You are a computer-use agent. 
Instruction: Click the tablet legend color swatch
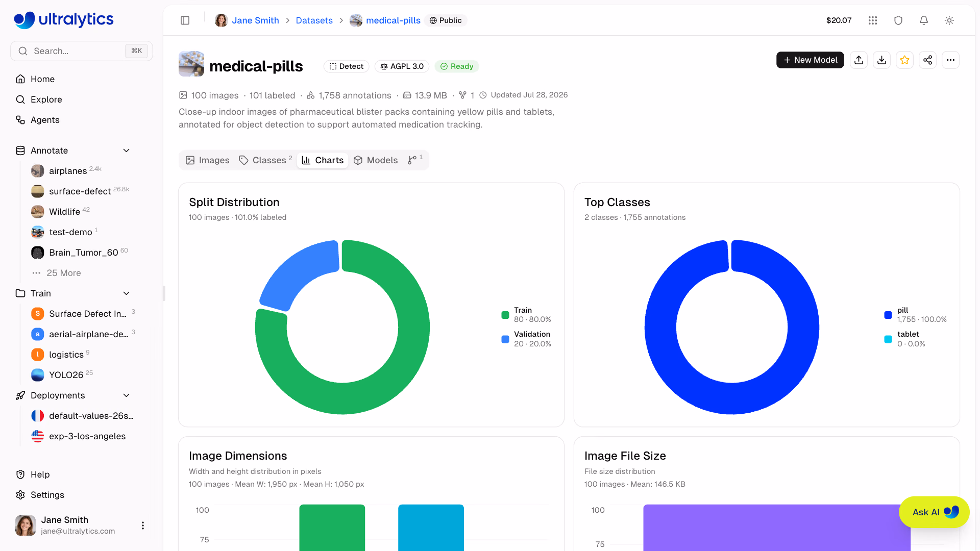click(x=888, y=339)
